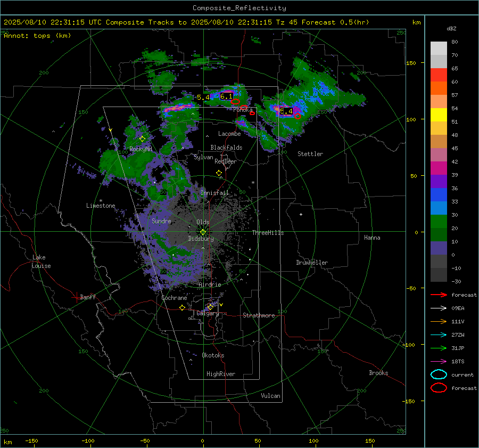
Task: Click red forecast ellipse beside 6.1 storm
Action: tap(235, 102)
